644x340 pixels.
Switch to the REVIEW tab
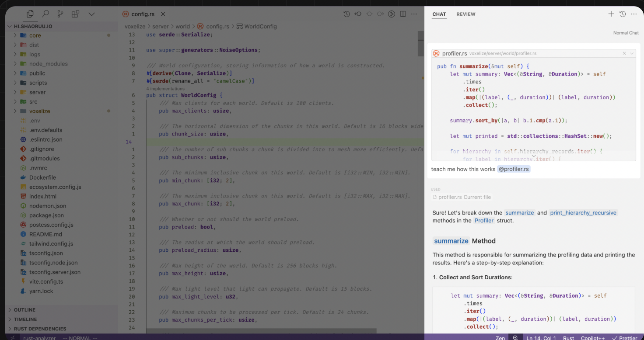465,14
